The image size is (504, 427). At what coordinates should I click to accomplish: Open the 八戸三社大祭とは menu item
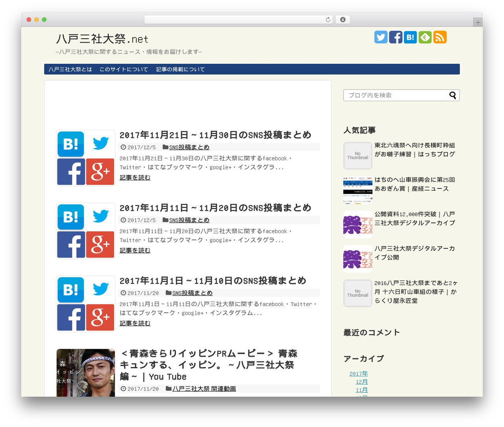click(x=70, y=69)
